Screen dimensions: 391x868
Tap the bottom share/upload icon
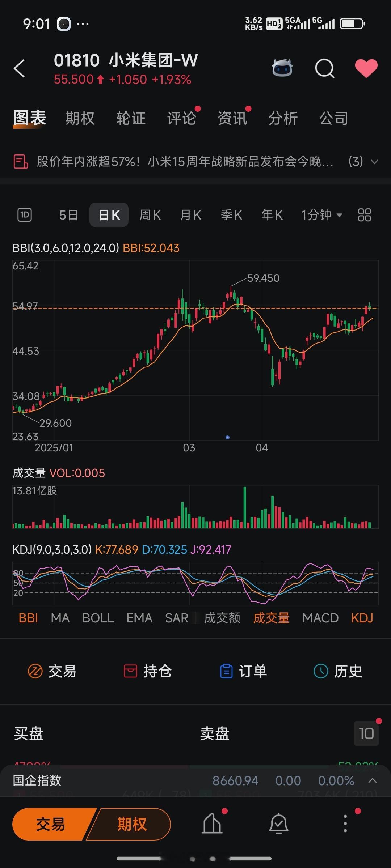point(212,824)
